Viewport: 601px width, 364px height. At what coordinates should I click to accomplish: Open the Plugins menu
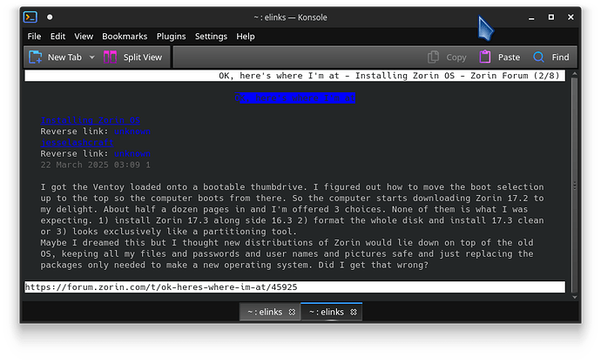(171, 37)
